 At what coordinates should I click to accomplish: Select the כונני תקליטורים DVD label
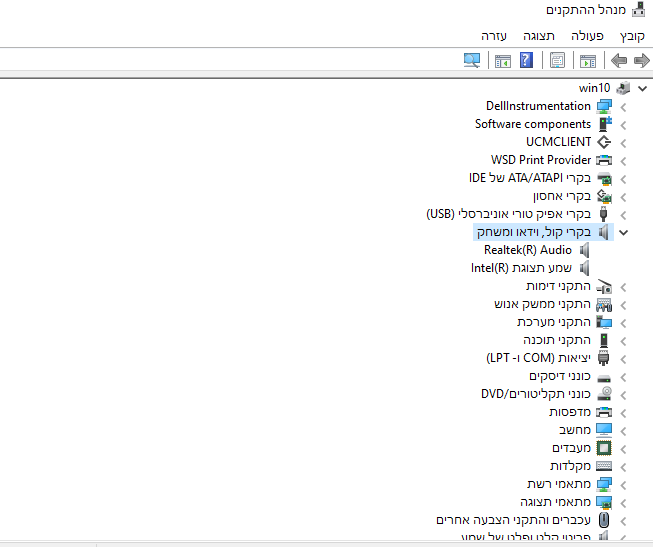click(536, 394)
